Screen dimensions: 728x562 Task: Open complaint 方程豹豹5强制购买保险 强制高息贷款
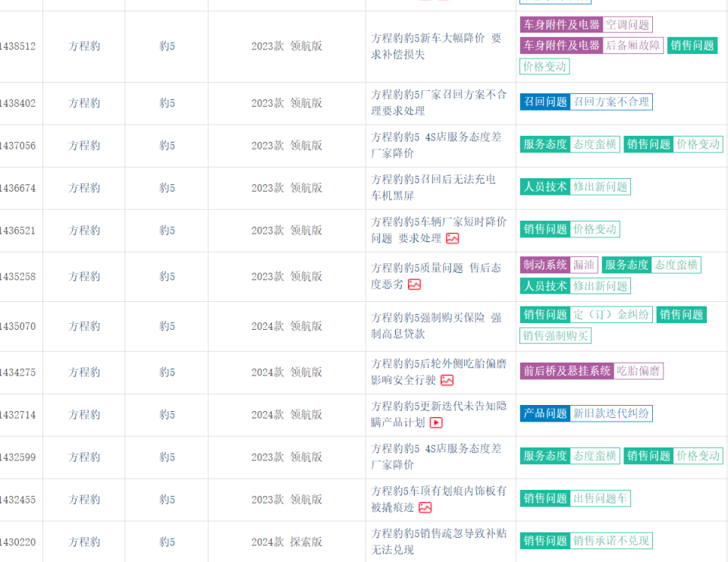(x=436, y=326)
